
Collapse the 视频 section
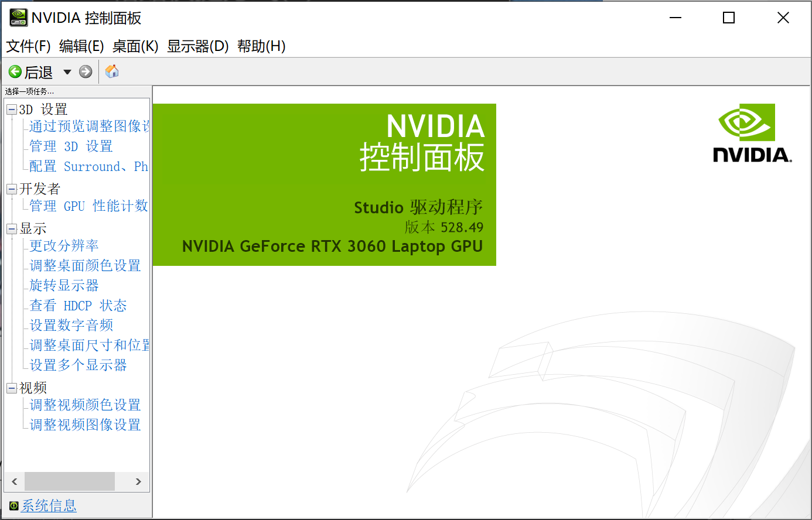(x=12, y=387)
